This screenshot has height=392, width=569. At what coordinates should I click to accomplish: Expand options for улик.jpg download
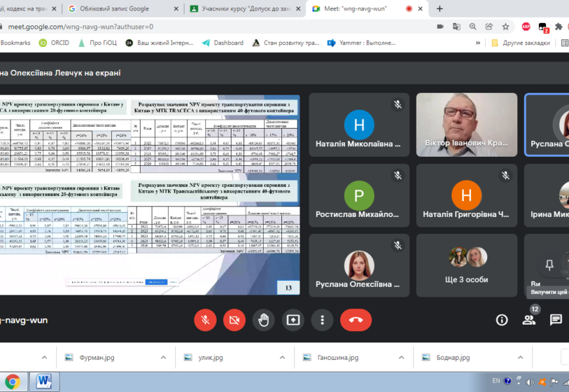pos(282,357)
